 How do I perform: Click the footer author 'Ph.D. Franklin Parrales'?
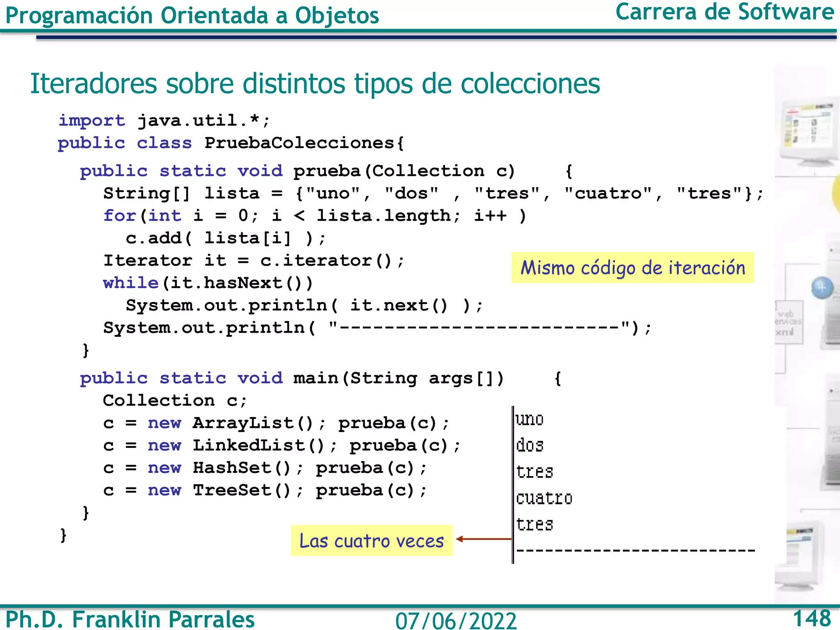pyautogui.click(x=130, y=619)
